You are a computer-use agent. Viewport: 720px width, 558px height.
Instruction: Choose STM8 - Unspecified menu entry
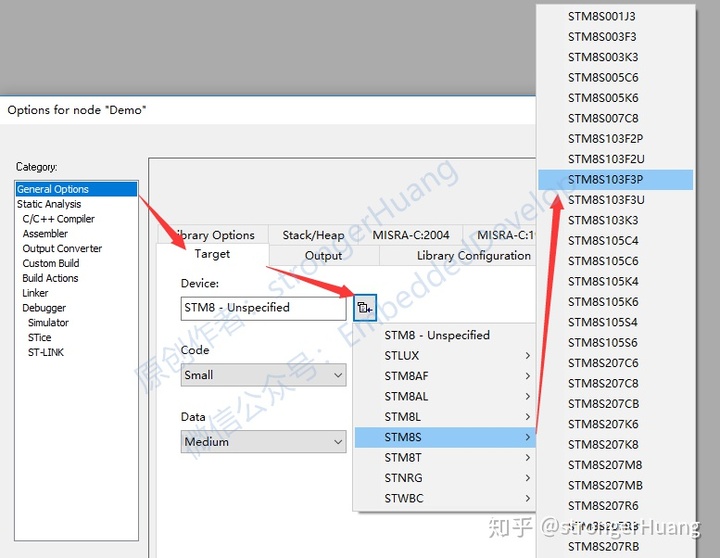point(444,335)
